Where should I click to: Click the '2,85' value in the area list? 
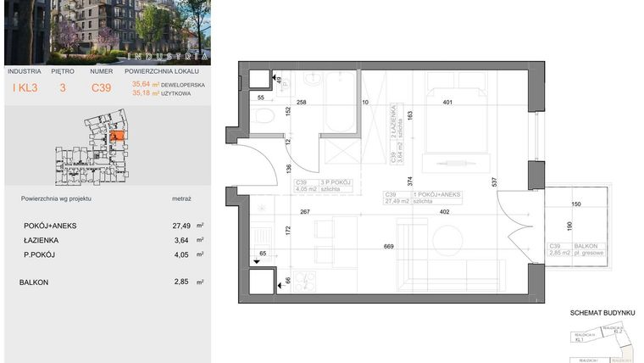(181, 282)
